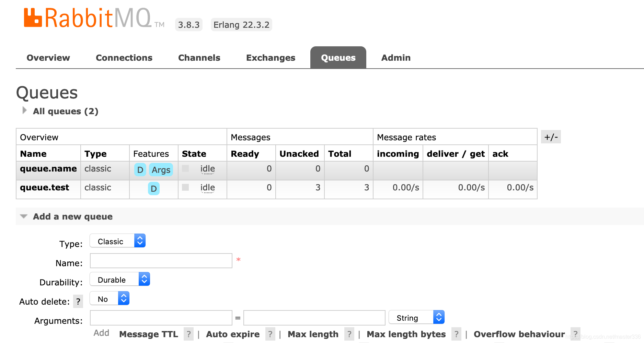
Task: Open the Durability dropdown showing Durable
Action: pyautogui.click(x=120, y=279)
